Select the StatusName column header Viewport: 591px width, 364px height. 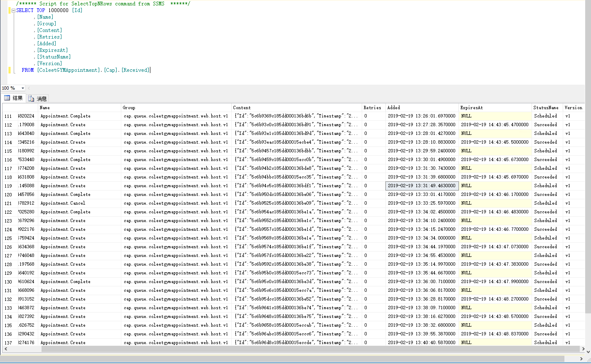(547, 107)
